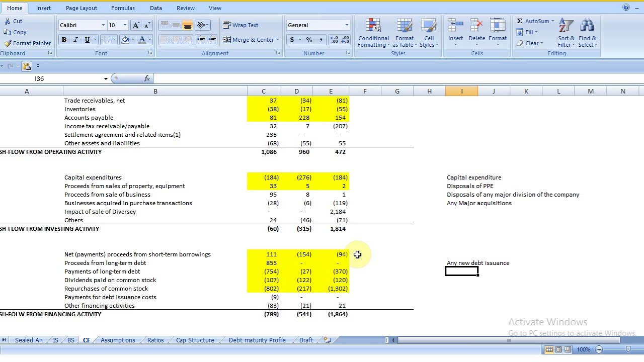
Task: Open Sort & Filter menu
Action: coord(567,33)
